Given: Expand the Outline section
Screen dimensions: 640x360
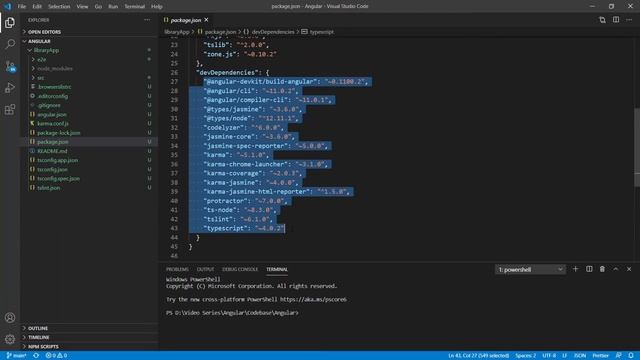Looking at the screenshot, I should tap(89, 328).
